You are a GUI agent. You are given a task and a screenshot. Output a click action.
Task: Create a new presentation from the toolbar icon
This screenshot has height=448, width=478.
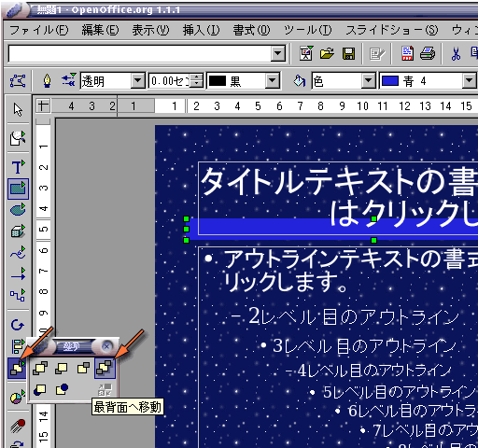[306, 53]
